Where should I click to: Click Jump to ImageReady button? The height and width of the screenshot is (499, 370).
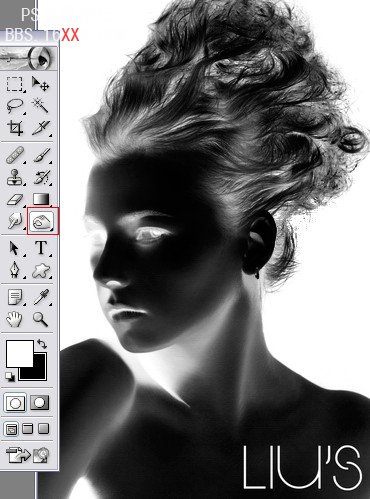pos(27,455)
